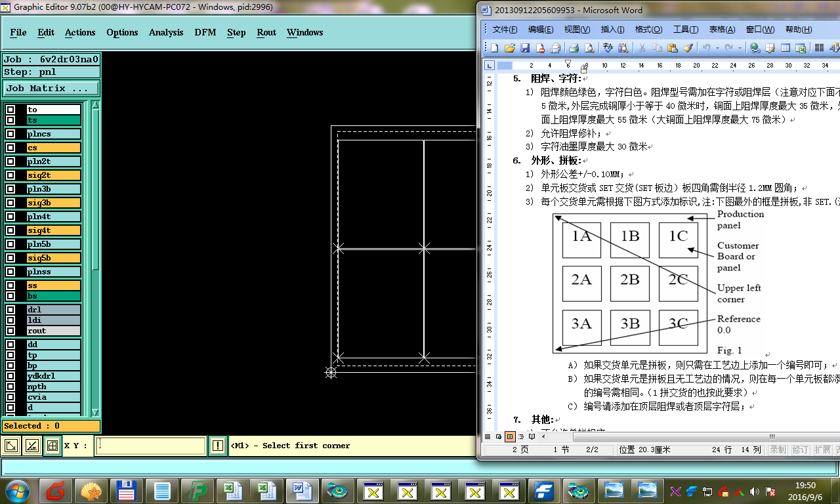
Task: Select the Format Painter brush
Action: pos(688,48)
